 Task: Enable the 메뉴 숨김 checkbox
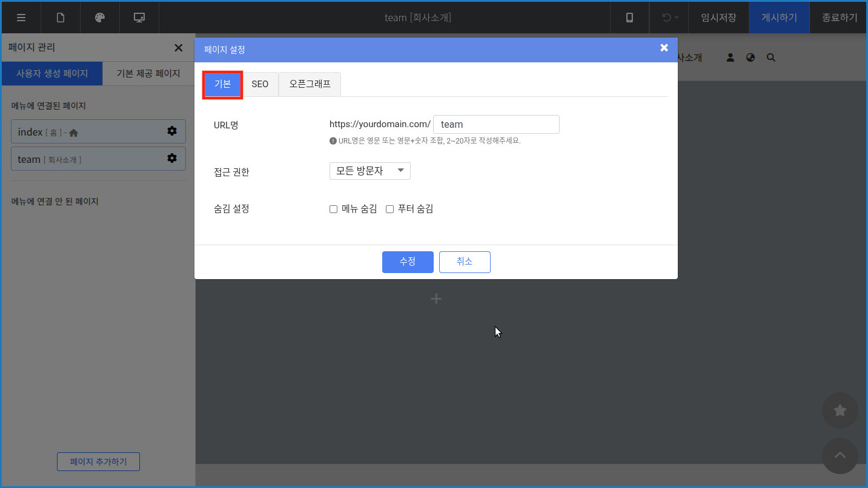[x=333, y=209]
